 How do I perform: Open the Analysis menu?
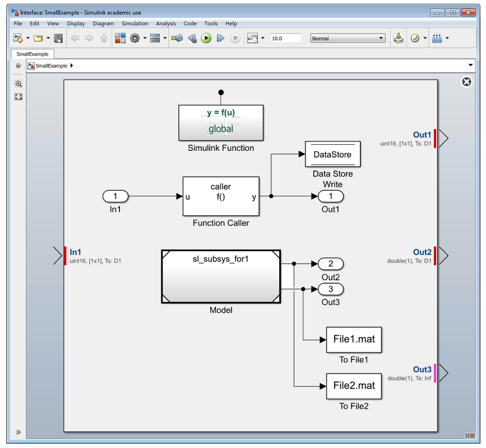166,23
